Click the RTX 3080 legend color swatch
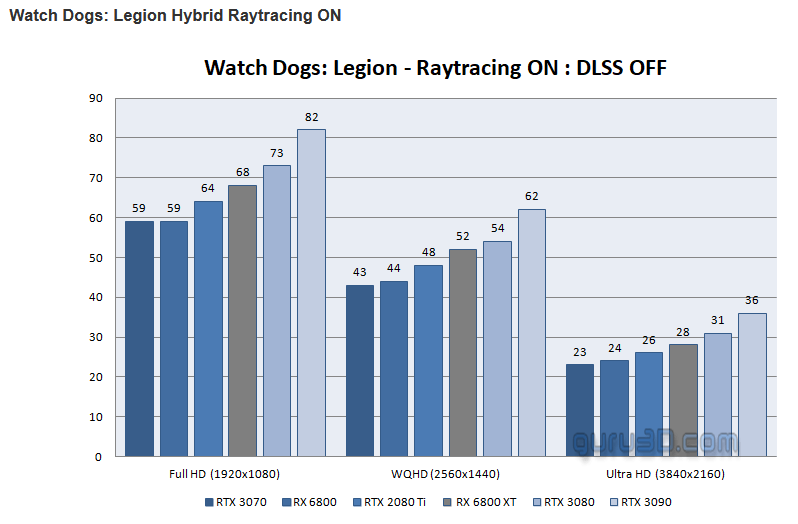Screen dimensions: 798x524 [x=537, y=503]
